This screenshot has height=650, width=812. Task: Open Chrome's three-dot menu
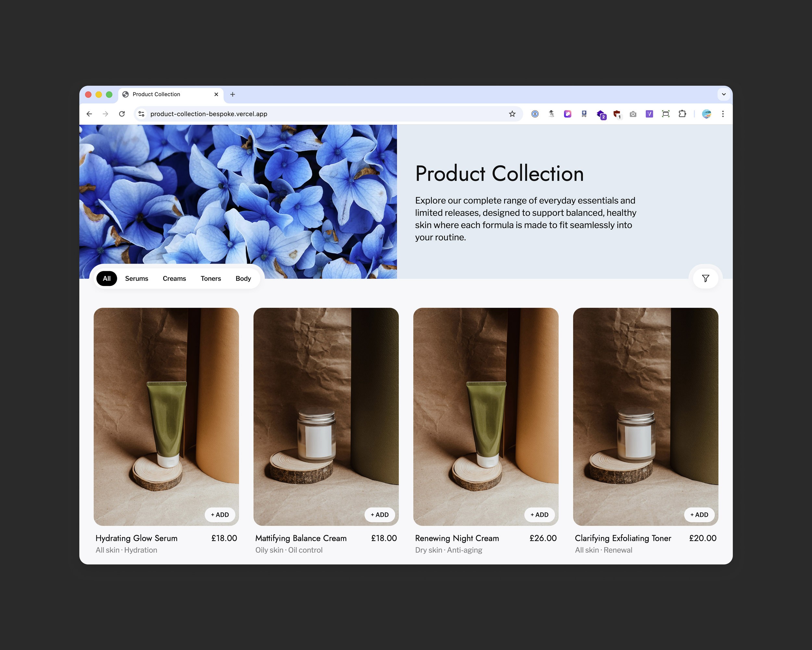click(723, 114)
